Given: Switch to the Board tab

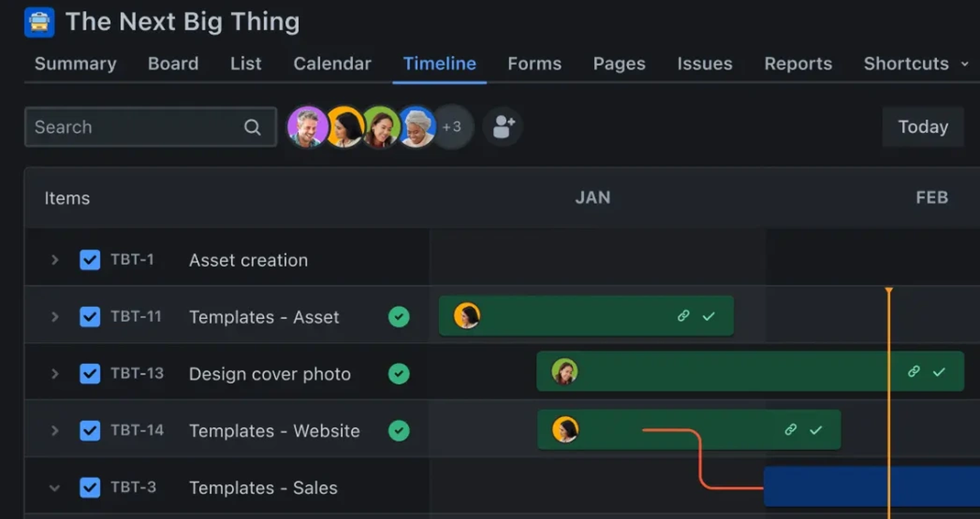Looking at the screenshot, I should (173, 64).
